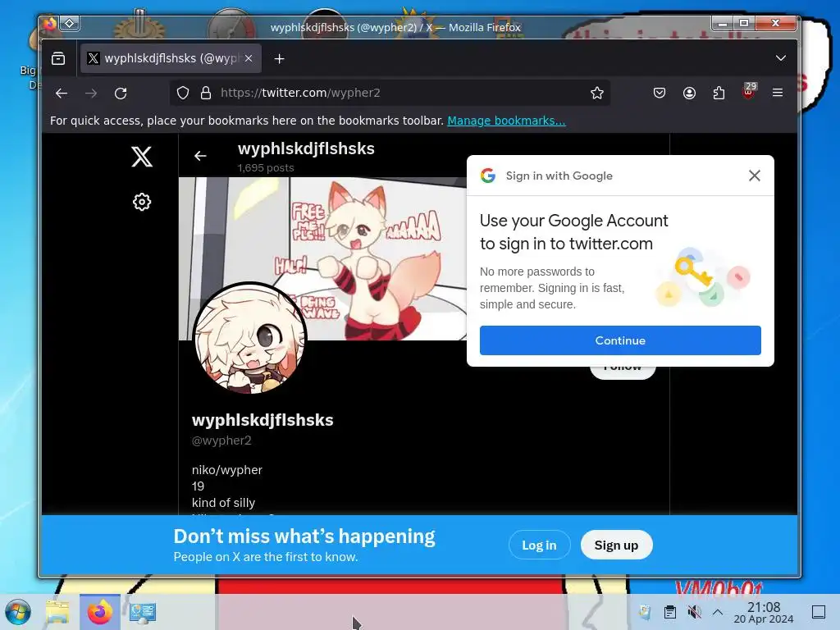Image resolution: width=840 pixels, height=630 pixels.
Task: Open the Manage bookmarks link
Action: [x=506, y=121]
